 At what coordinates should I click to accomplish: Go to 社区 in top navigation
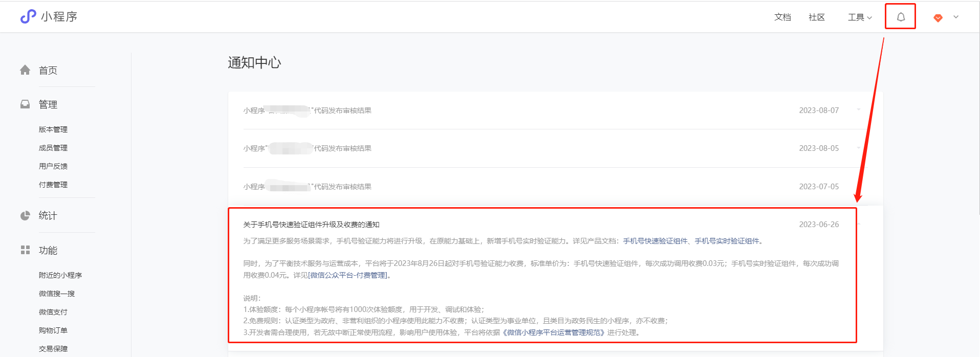pos(816,17)
